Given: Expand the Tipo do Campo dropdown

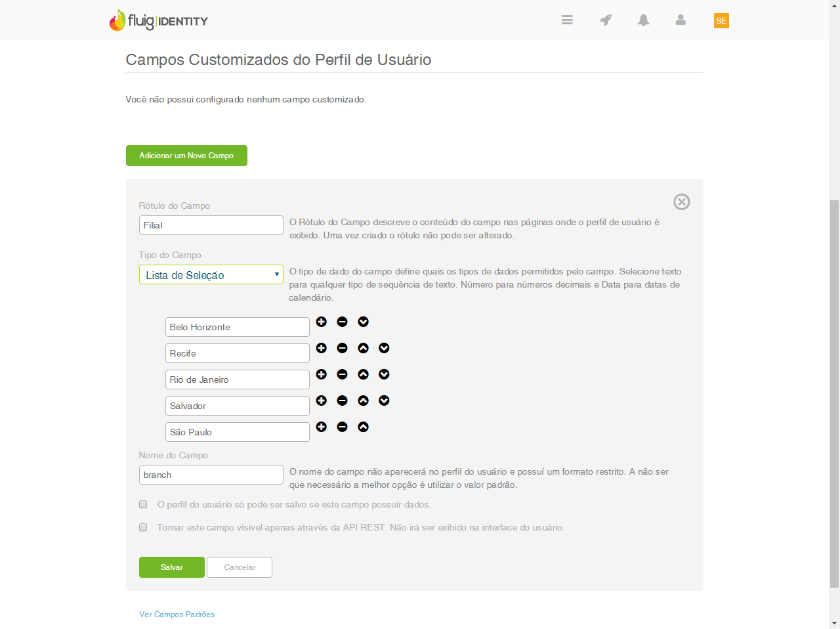Looking at the screenshot, I should (211, 275).
